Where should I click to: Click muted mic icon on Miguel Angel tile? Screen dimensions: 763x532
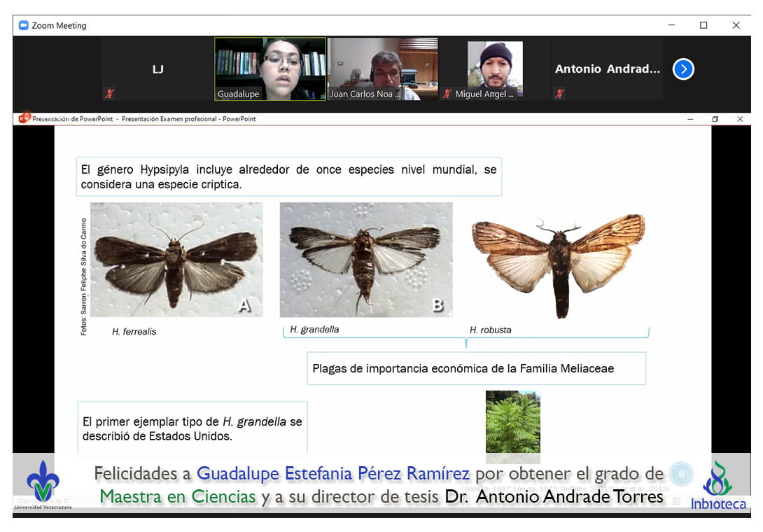[x=447, y=93]
